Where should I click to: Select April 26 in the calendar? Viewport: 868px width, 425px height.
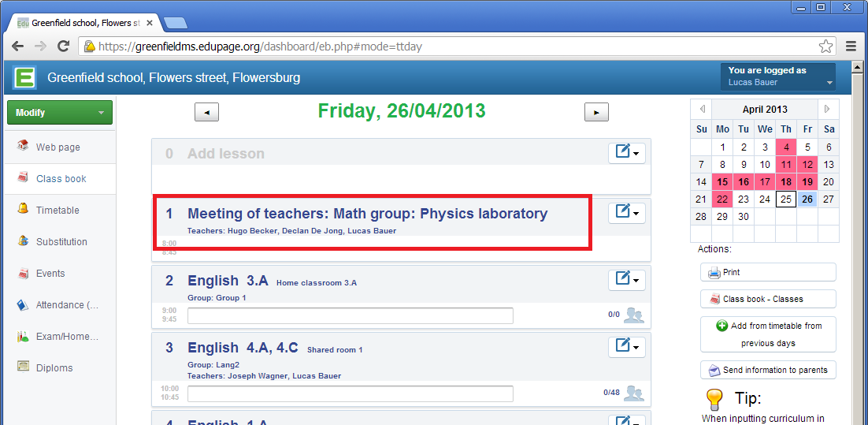click(807, 199)
